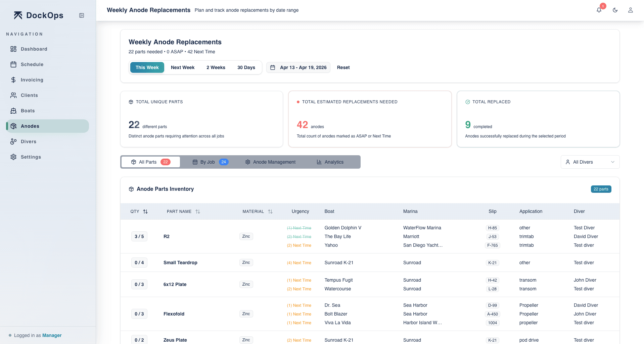644x344 pixels.
Task: Click the Flexofold part name
Action: coord(174,314)
